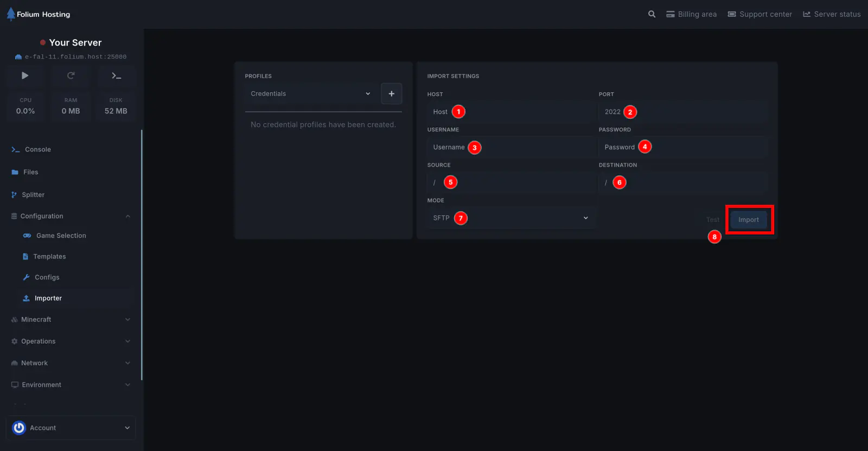Viewport: 868px width, 451px height.
Task: Click the Folium Hosting tree logo
Action: click(11, 14)
